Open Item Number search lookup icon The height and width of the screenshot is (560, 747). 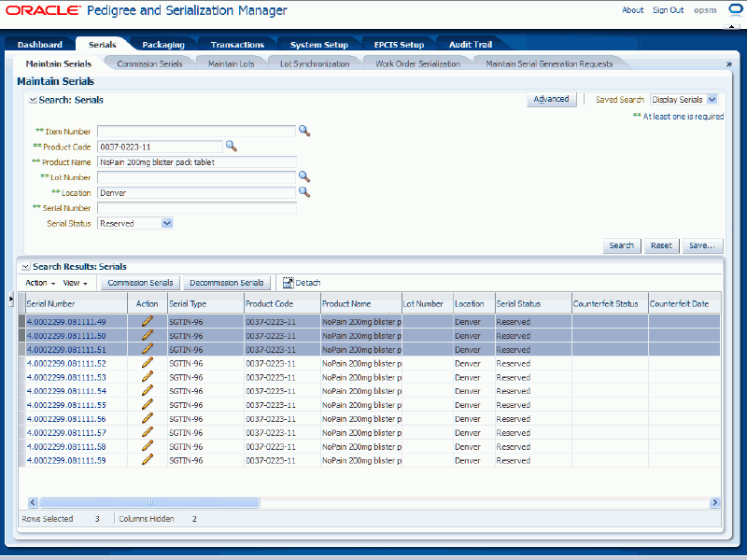coord(304,131)
